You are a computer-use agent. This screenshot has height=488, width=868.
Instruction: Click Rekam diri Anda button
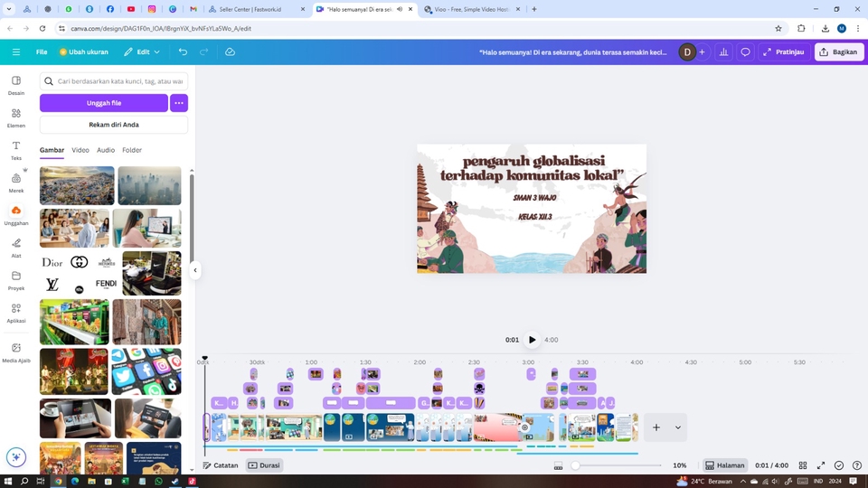[114, 125]
